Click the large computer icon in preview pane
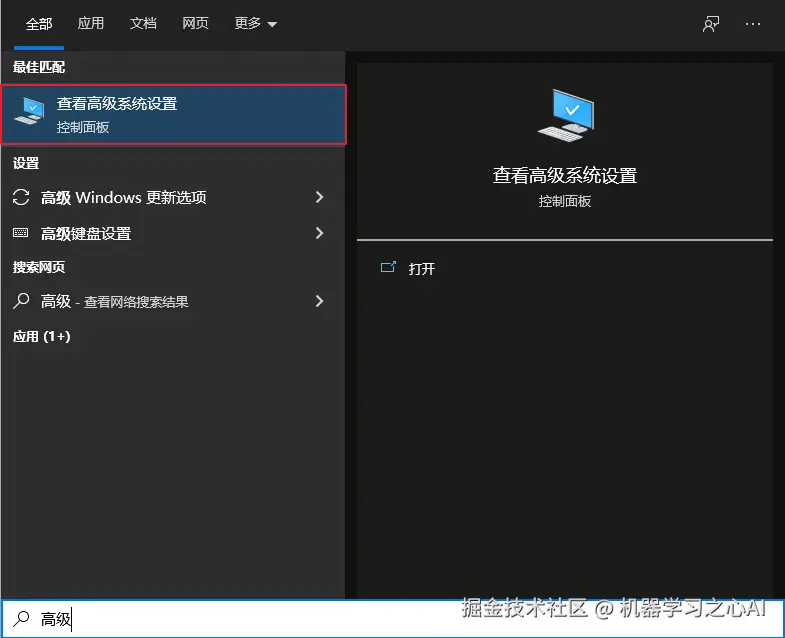785x638 pixels. pyautogui.click(x=566, y=115)
